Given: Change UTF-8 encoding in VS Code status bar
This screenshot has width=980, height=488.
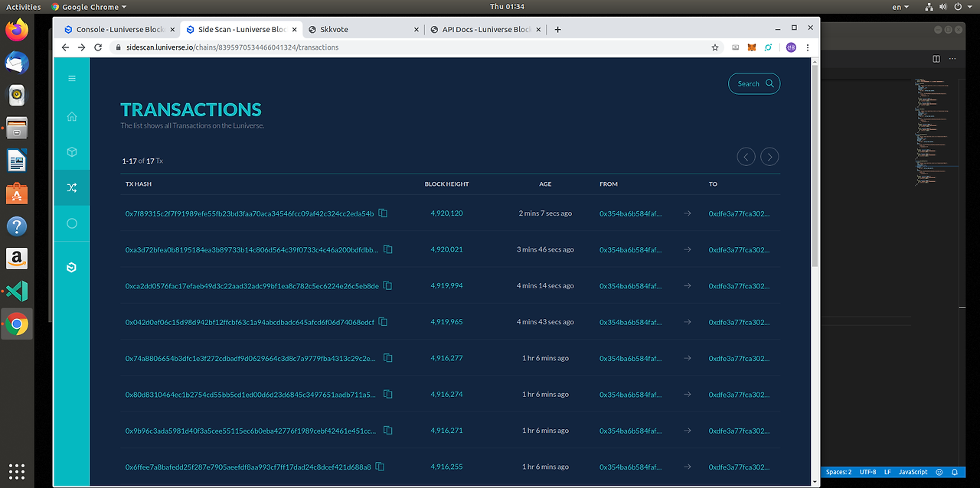Looking at the screenshot, I should [x=867, y=472].
